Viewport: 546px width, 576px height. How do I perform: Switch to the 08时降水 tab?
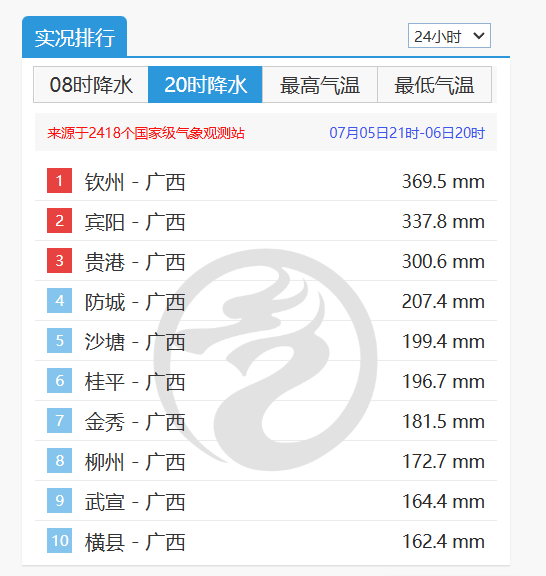[91, 84]
